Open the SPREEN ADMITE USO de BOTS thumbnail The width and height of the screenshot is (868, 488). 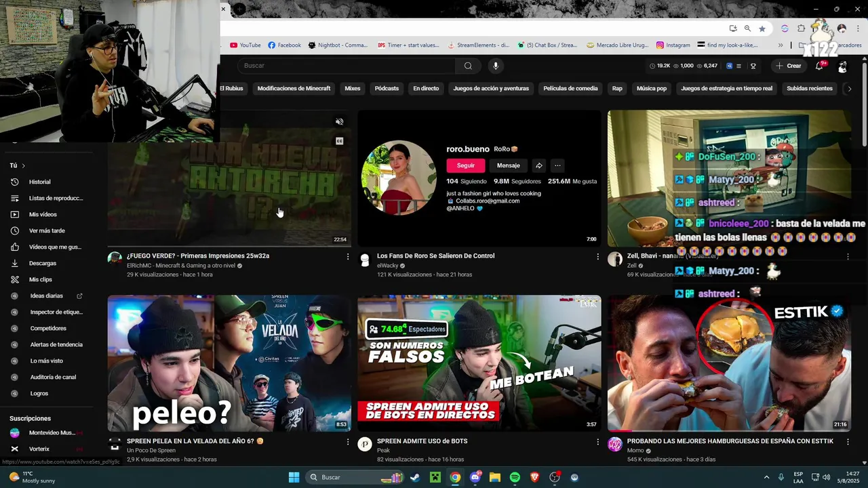click(479, 363)
